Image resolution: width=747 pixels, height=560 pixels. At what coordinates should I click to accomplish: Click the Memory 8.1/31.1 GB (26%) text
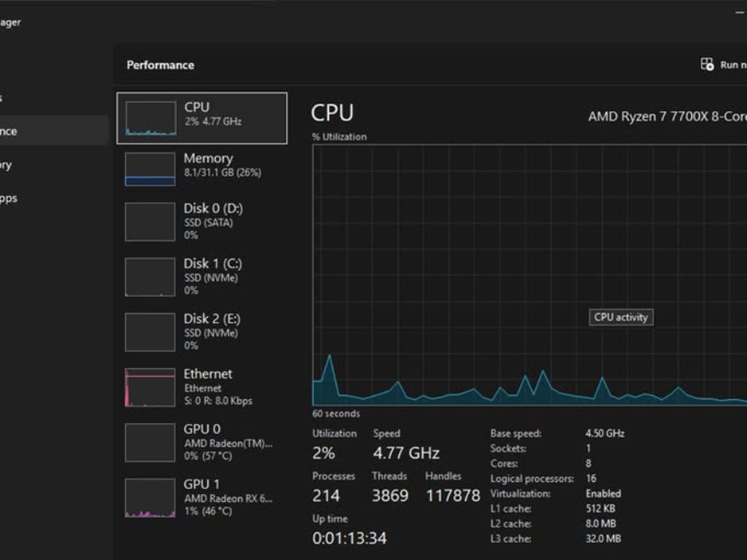(222, 172)
